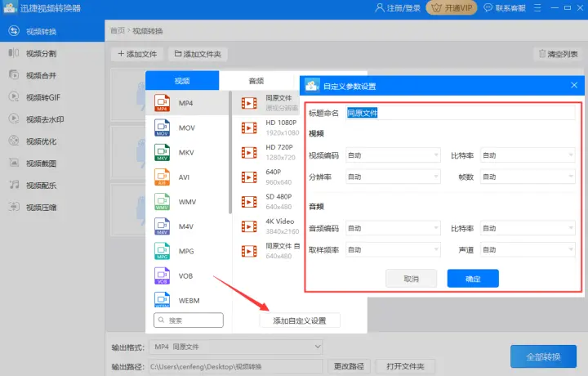
Task: Click the 注册/登录 user icon
Action: point(380,7)
